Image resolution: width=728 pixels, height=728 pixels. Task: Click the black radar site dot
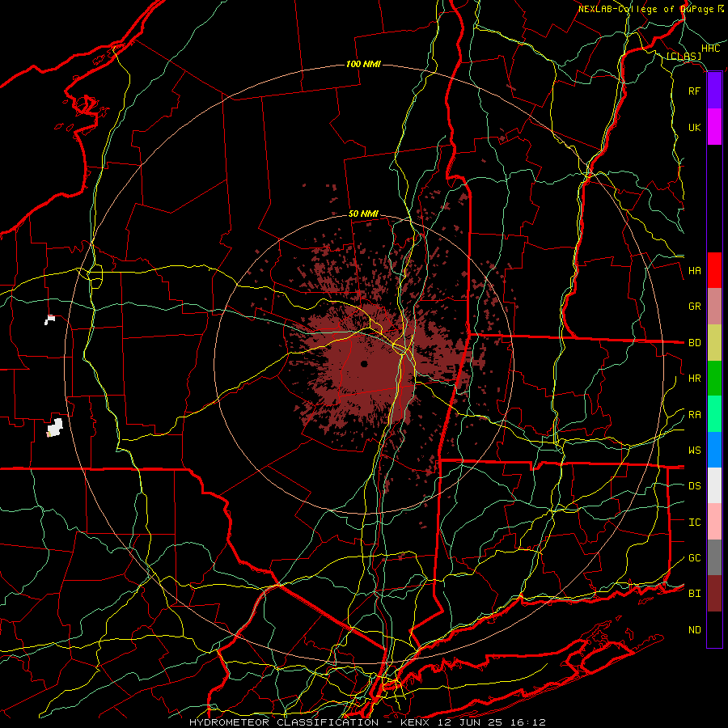coord(364,363)
